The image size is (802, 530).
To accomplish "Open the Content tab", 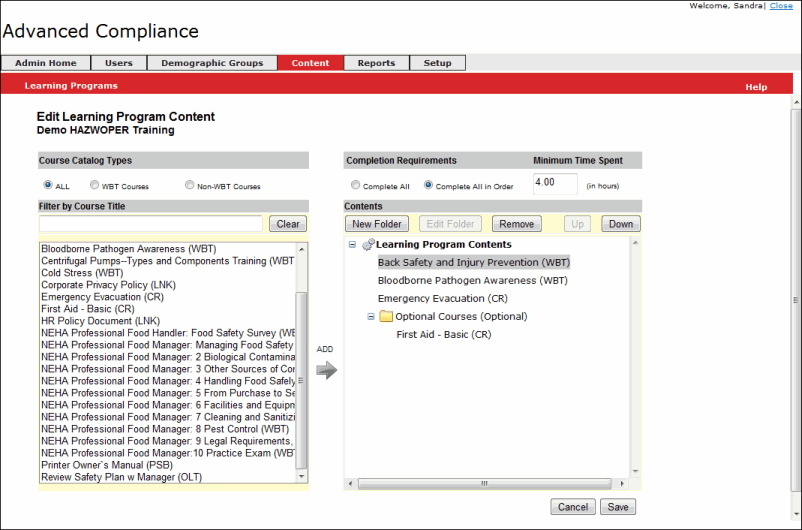I will point(310,63).
